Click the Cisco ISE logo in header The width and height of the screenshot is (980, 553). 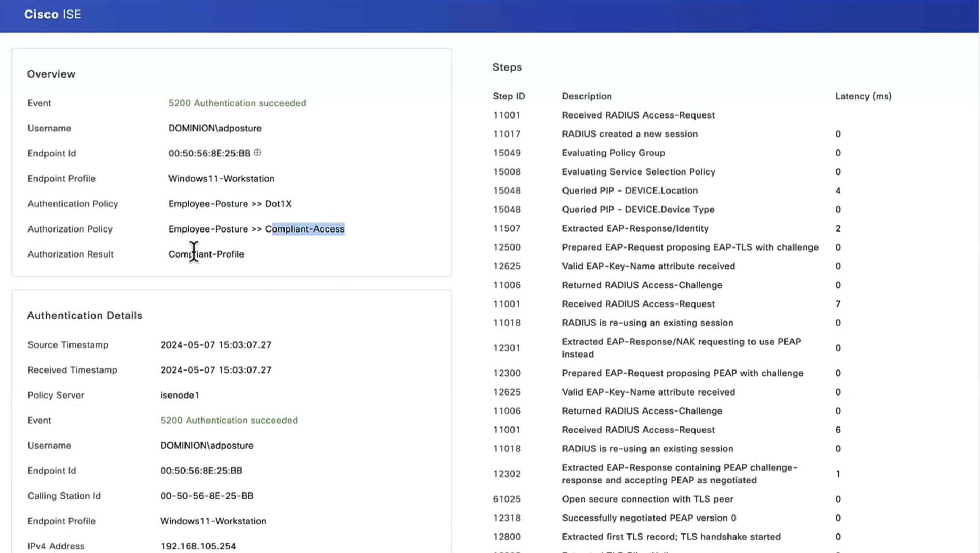click(x=52, y=15)
